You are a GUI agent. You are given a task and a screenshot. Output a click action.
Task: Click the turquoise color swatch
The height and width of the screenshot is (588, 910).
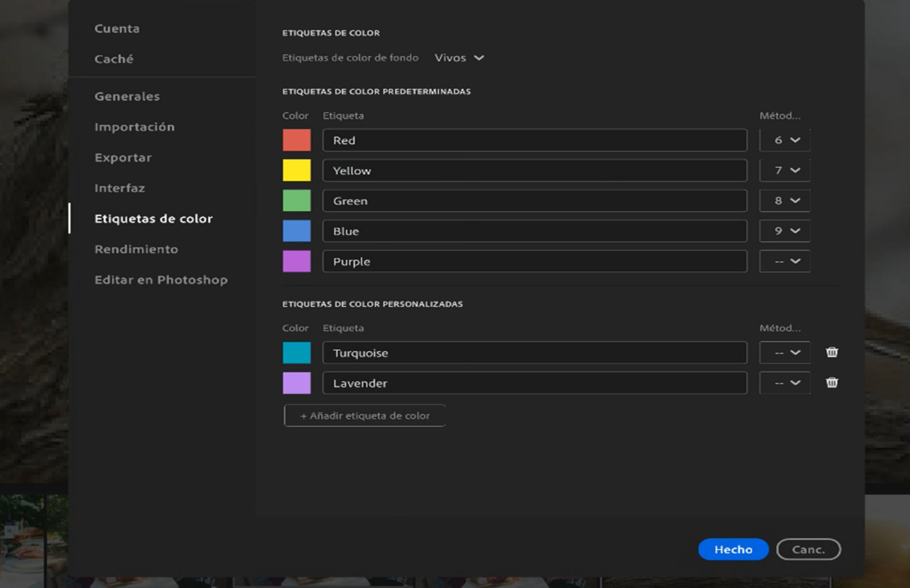[297, 353]
